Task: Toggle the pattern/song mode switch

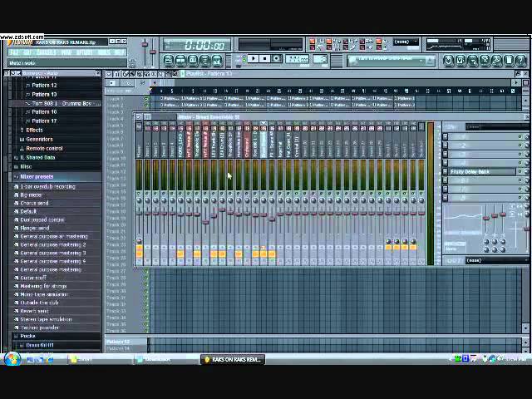Action: [244, 58]
